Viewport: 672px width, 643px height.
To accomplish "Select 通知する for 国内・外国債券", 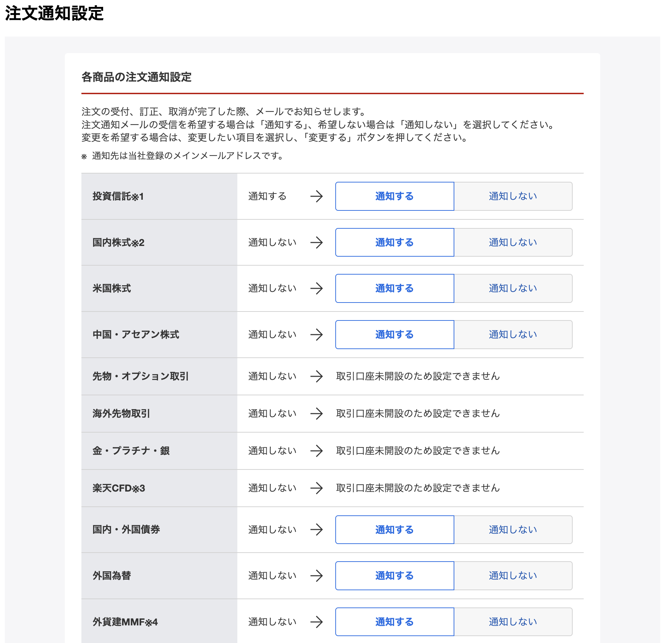I will [395, 530].
